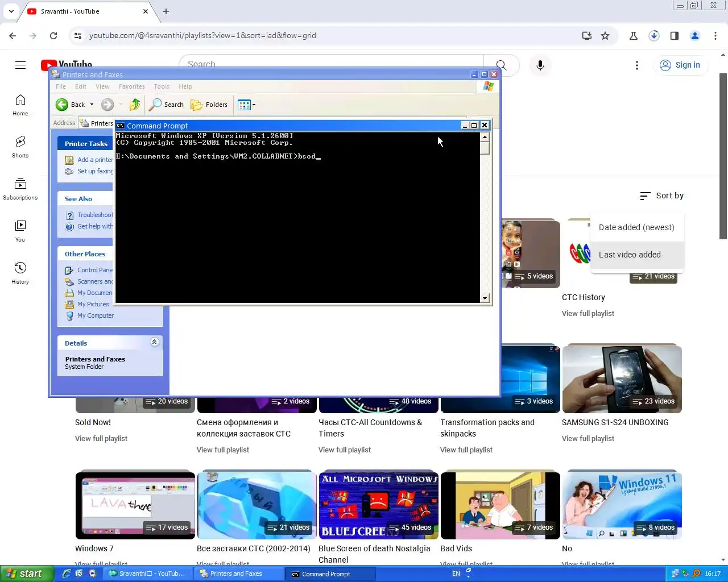Toggle Folders pane in Printers and Faxes
This screenshot has height=582, width=728.
coord(209,105)
